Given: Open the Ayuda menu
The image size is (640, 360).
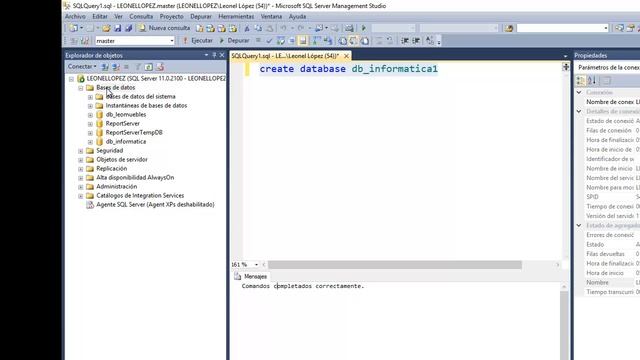Looking at the screenshot, I should (x=298, y=16).
